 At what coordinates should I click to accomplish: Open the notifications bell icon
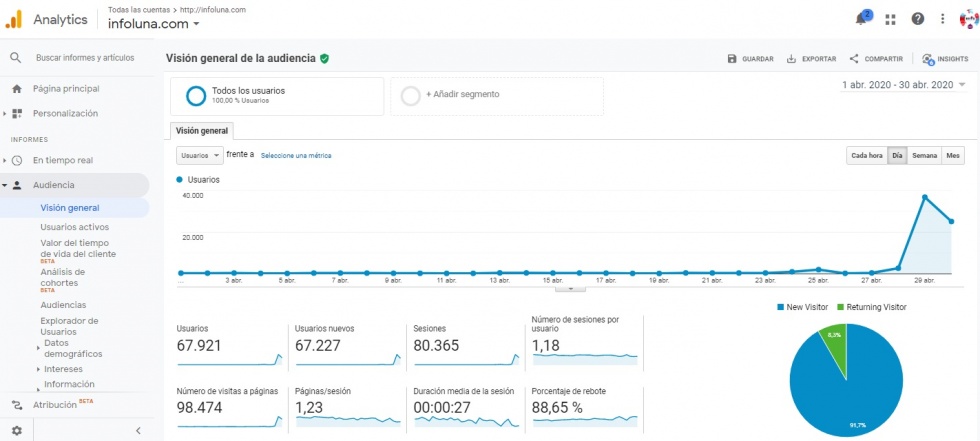[x=863, y=19]
